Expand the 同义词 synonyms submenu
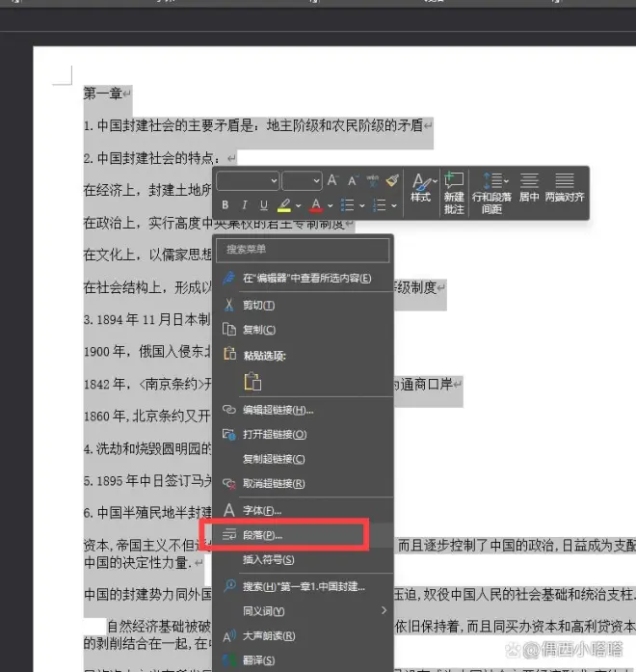Screen dimensions: 636x672 384,610
